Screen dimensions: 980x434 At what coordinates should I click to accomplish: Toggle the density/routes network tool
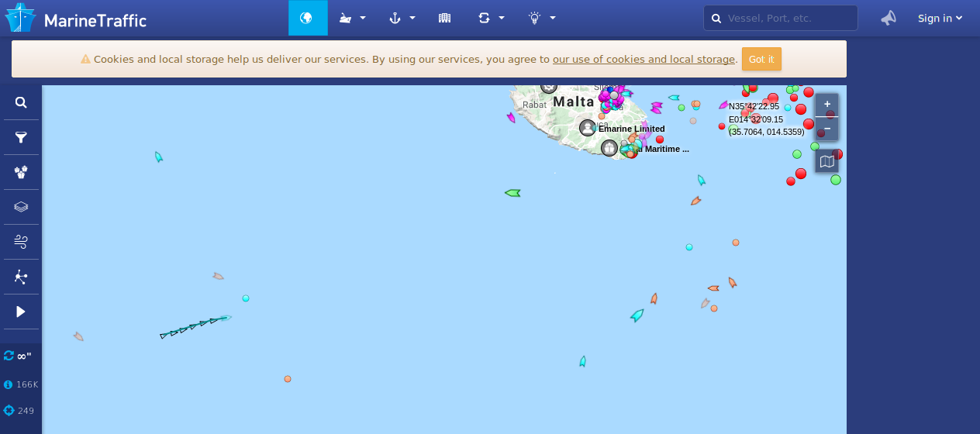tap(21, 277)
